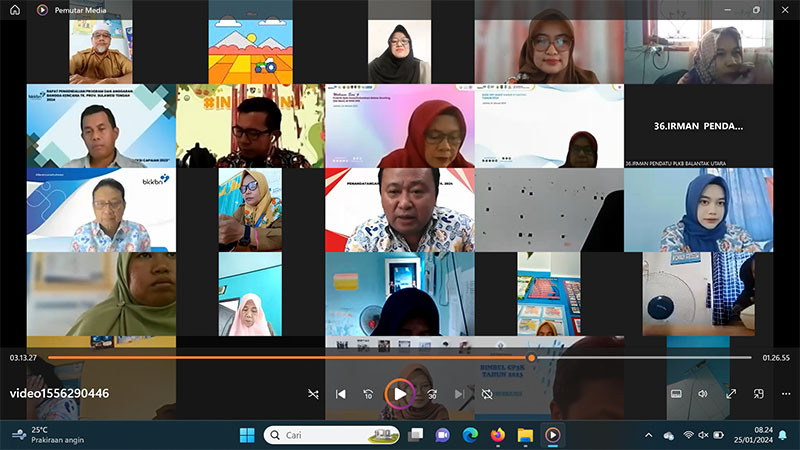
Task: Toggle repeat mode
Action: click(487, 394)
